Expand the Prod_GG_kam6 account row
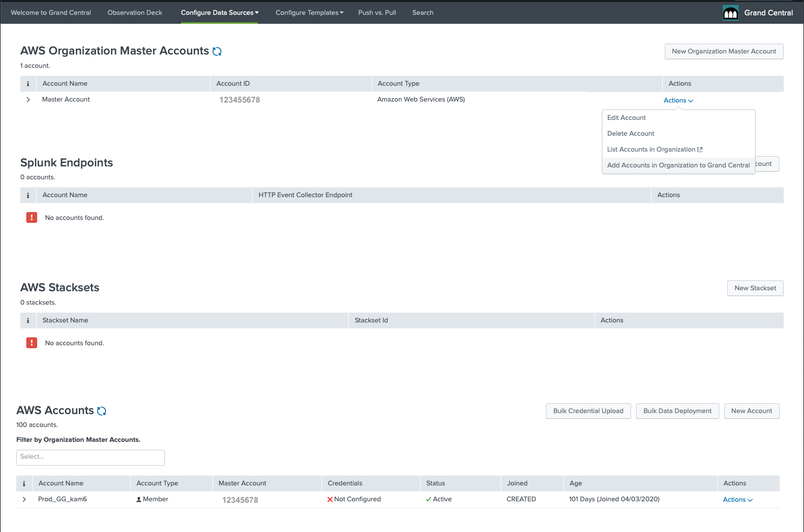 pos(24,499)
